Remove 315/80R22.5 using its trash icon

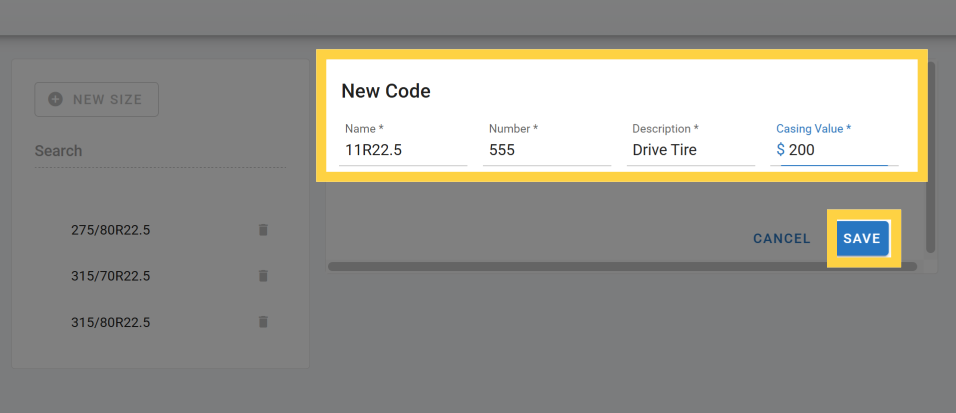click(263, 322)
